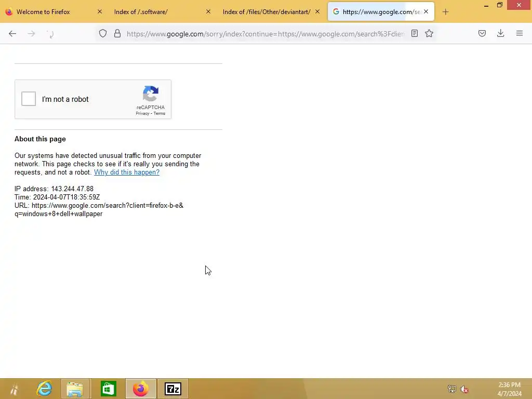
Task: Open 7-Zip from taskbar
Action: 172,389
